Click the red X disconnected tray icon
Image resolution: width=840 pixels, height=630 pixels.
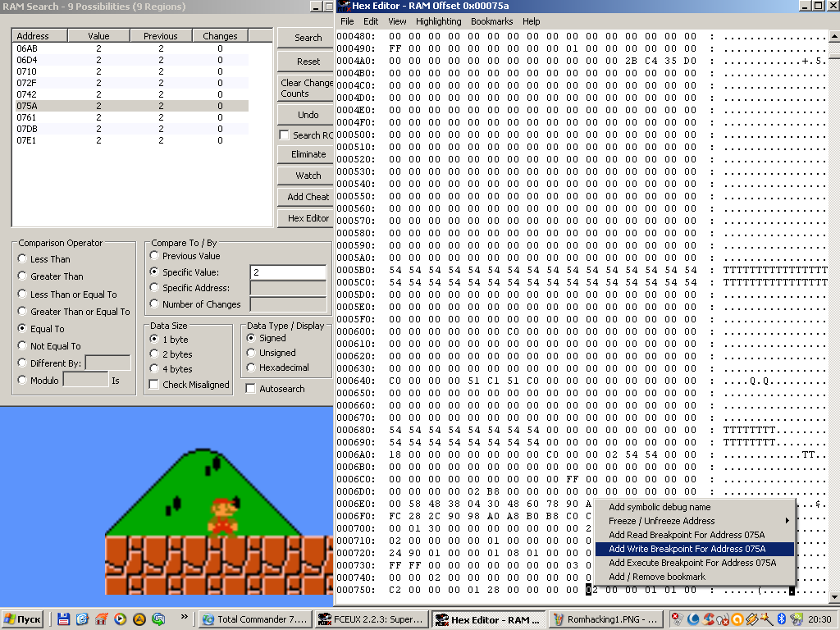pos(678,619)
